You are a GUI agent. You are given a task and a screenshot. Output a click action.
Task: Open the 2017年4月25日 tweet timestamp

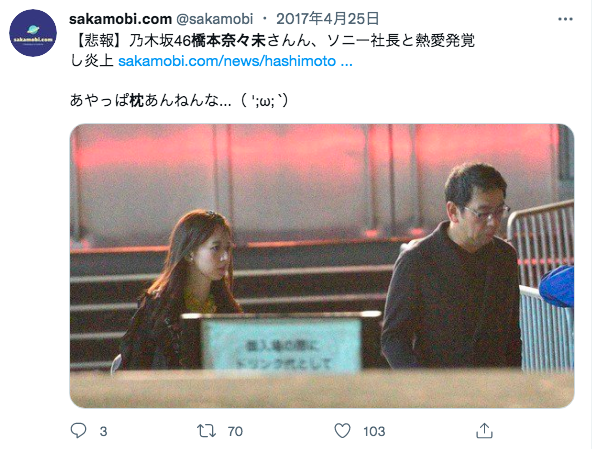coord(328,19)
